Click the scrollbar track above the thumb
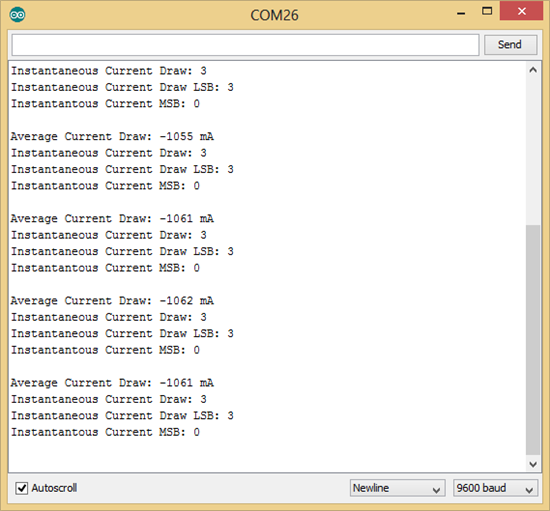 point(533,151)
